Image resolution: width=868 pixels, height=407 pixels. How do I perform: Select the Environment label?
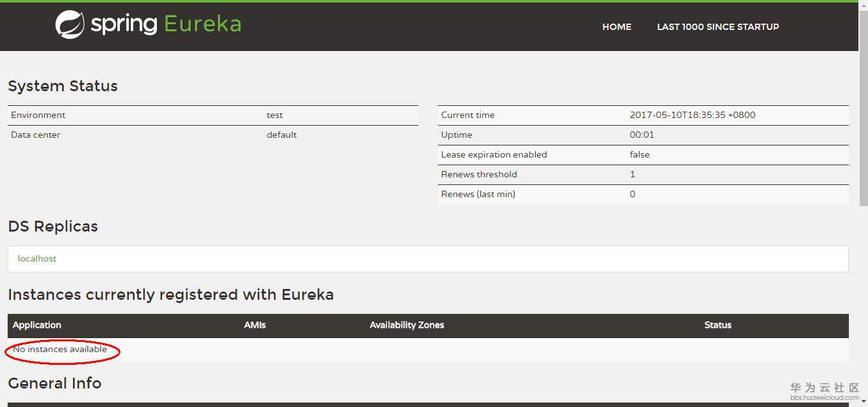[38, 115]
